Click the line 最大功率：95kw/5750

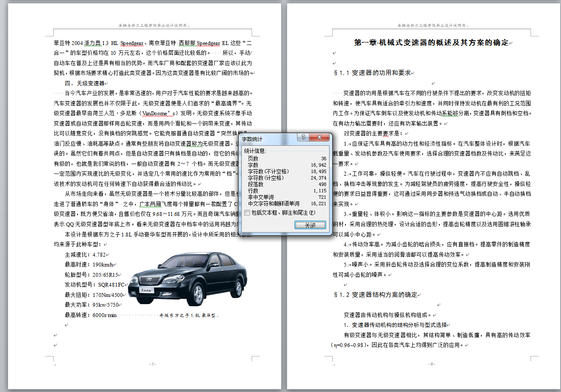[x=92, y=305]
